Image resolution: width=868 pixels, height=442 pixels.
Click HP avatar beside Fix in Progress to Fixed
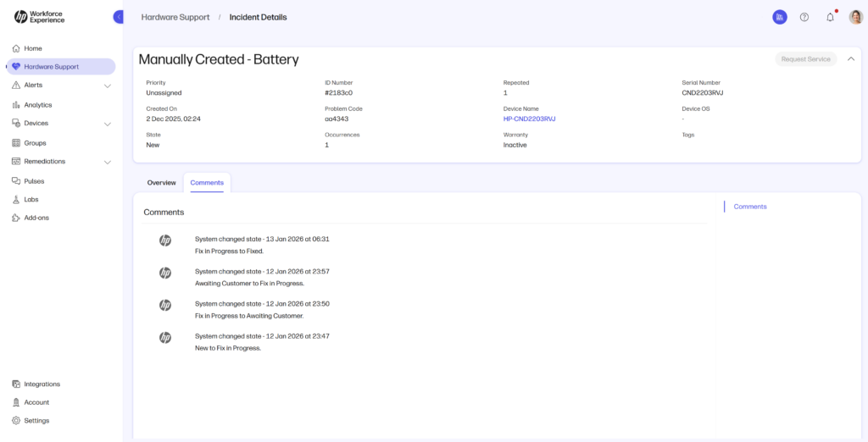click(165, 240)
